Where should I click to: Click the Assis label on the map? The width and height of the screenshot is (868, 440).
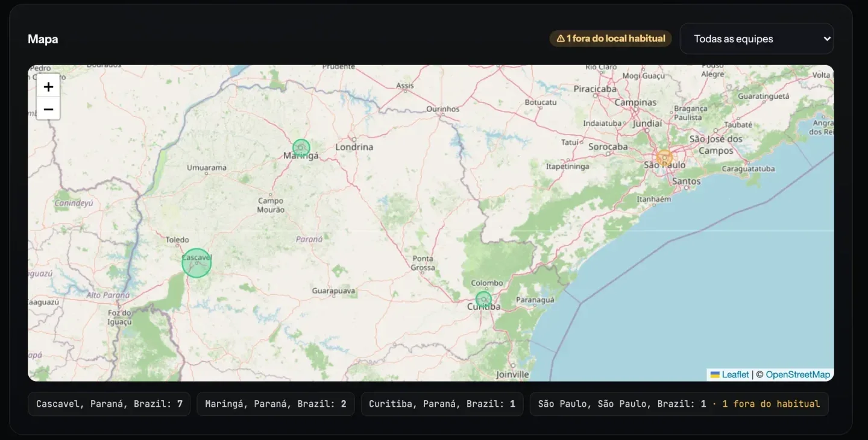(x=405, y=86)
